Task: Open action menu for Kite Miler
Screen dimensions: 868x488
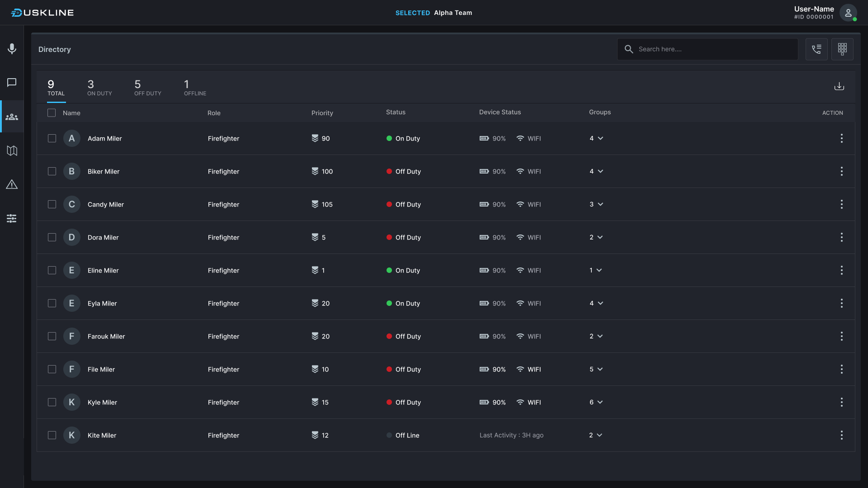Action: click(x=841, y=435)
